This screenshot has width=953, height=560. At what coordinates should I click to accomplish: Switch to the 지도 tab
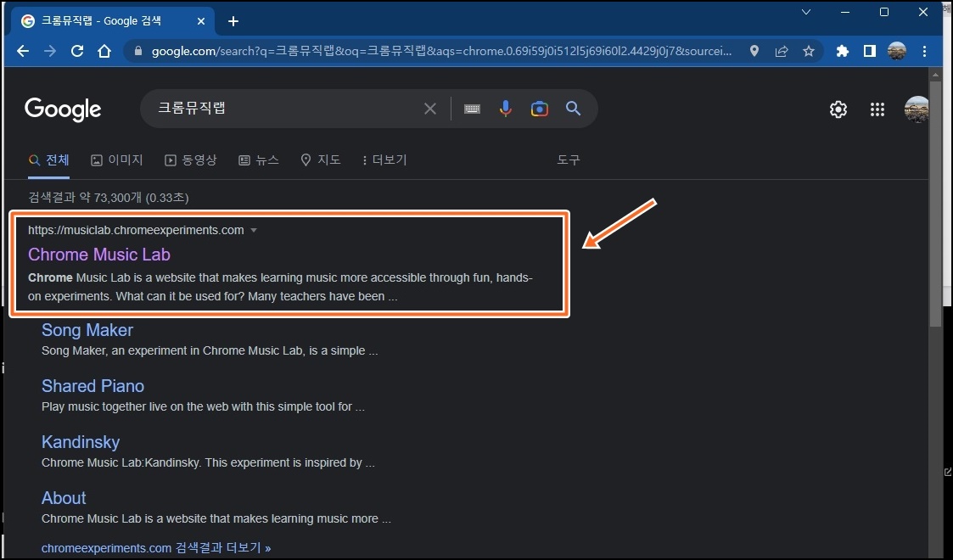coord(321,160)
